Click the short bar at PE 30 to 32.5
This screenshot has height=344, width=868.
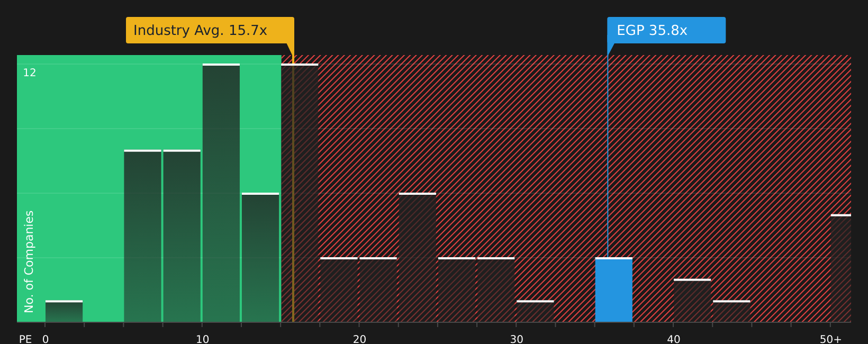tap(535, 311)
